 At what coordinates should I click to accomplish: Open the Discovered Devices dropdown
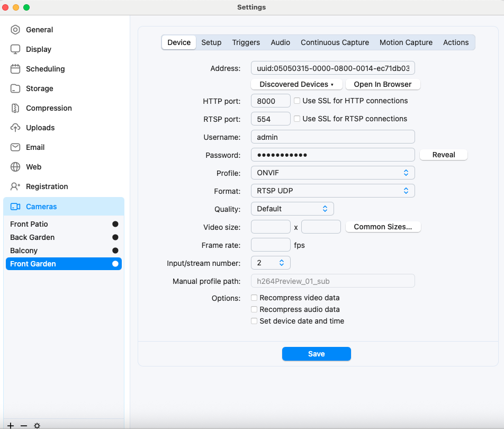tap(296, 84)
